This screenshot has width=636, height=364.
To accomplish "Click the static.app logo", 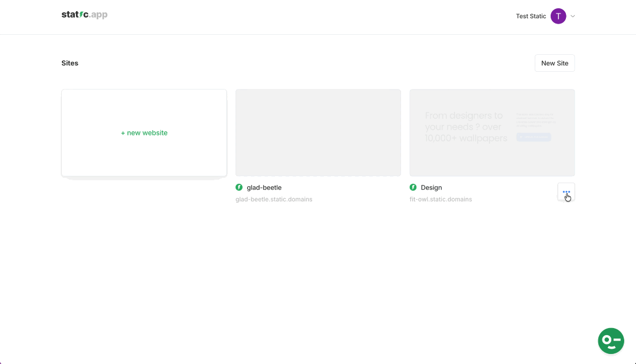I will coord(84,15).
